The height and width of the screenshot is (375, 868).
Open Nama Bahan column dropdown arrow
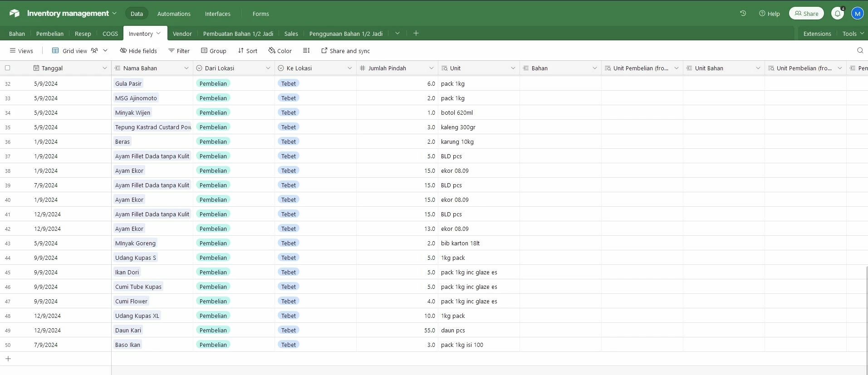coord(186,68)
